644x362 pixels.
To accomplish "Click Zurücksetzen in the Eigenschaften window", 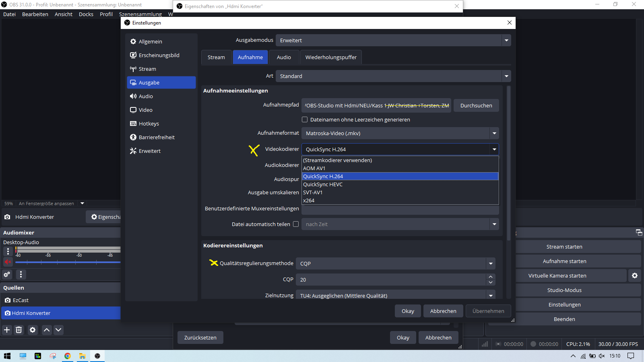I will click(200, 337).
